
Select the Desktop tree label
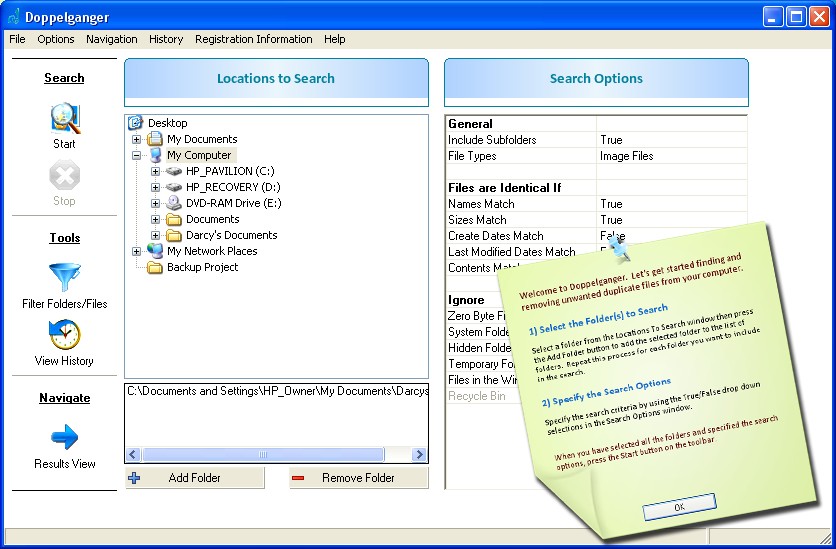tap(167, 123)
